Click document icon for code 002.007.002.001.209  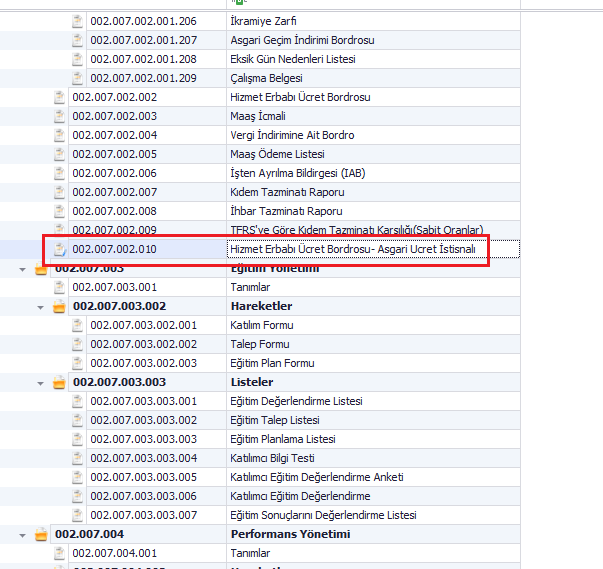tap(78, 78)
